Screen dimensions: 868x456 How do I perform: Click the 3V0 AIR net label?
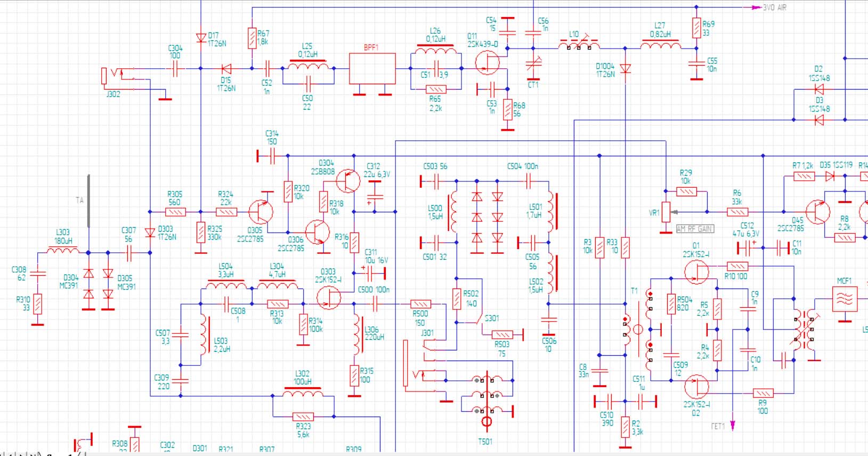point(774,7)
